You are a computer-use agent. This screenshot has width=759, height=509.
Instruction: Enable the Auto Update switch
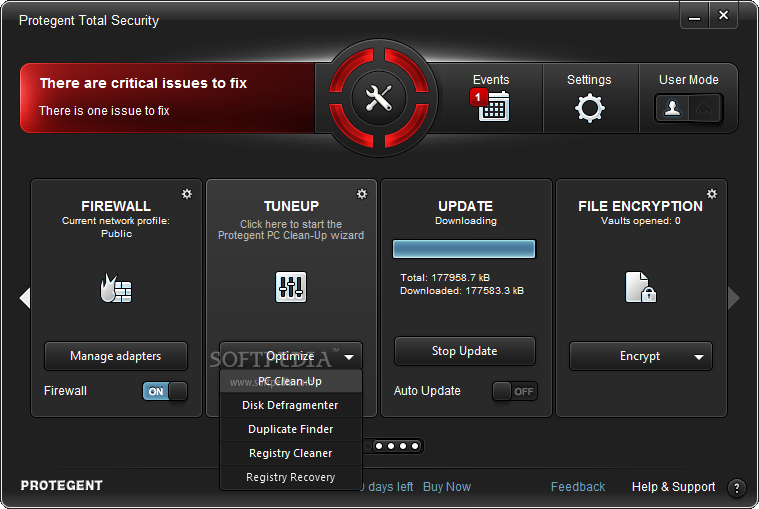pyautogui.click(x=515, y=391)
